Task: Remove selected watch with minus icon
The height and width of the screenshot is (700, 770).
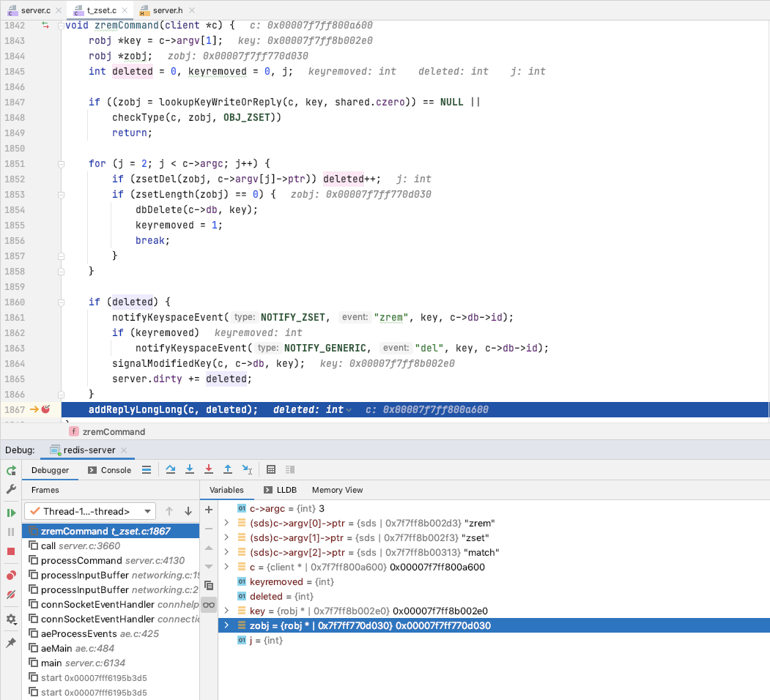Action: click(x=209, y=529)
